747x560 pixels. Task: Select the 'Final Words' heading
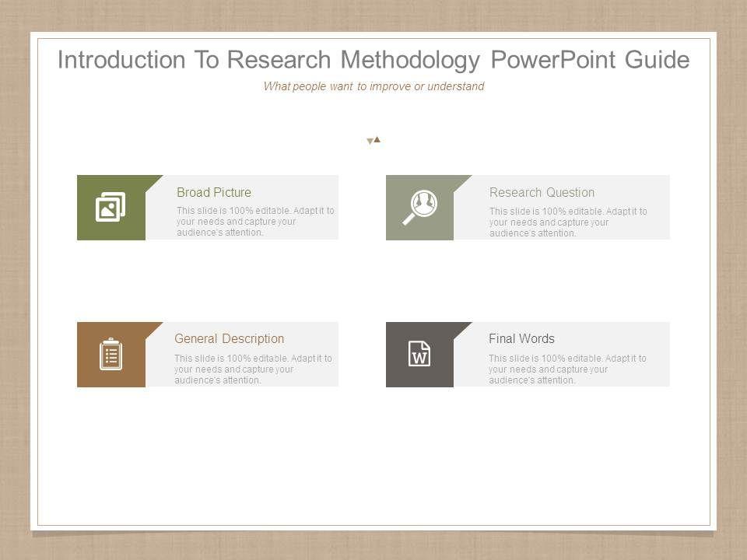point(521,338)
